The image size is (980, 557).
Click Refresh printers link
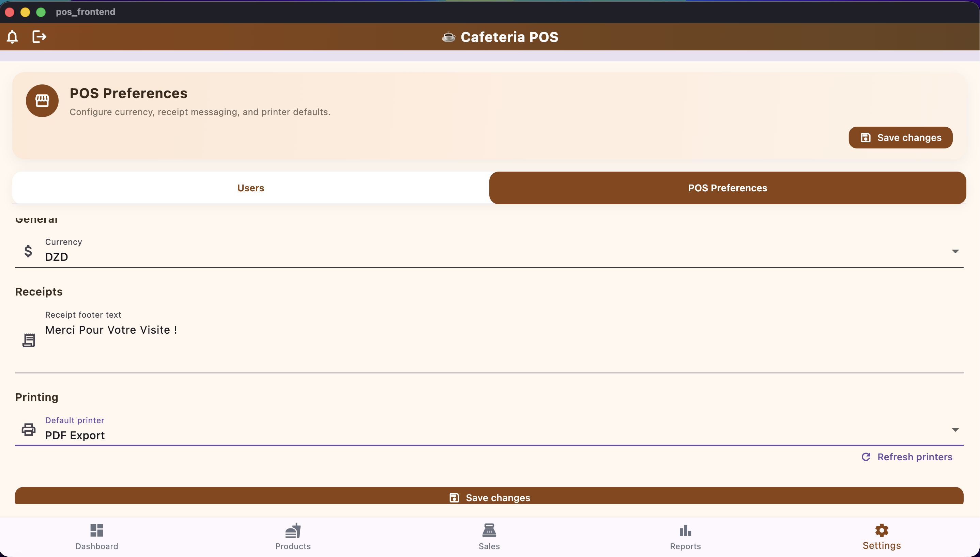906,457
